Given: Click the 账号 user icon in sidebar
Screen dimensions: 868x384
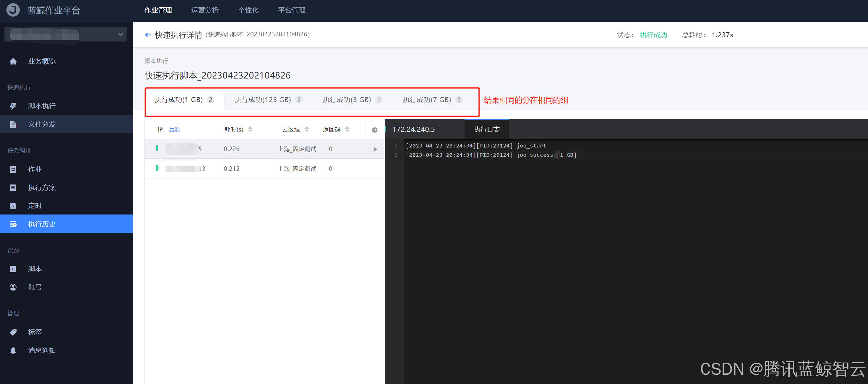Looking at the screenshot, I should click(13, 287).
